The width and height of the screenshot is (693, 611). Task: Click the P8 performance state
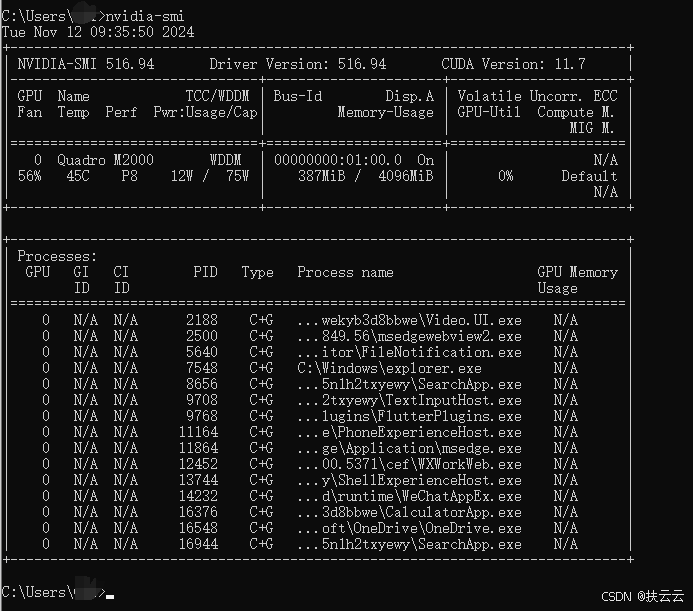pos(129,176)
